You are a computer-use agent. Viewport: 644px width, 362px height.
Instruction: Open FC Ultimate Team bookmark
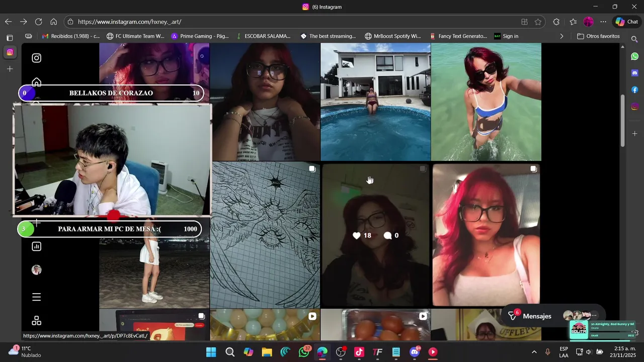click(x=135, y=36)
